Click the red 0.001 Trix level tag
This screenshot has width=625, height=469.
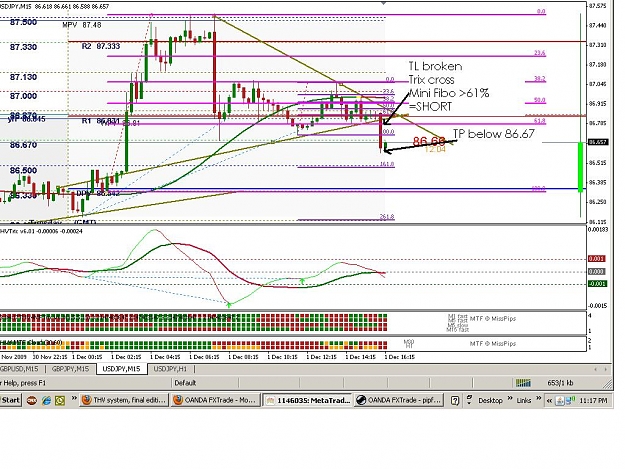[x=597, y=259]
